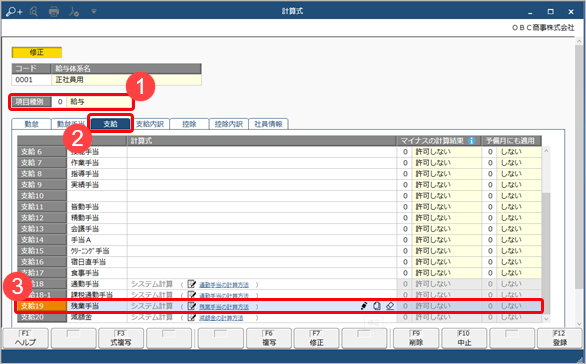This screenshot has height=364, width=586.
Task: Select the 支給10 row header
Action: click(x=42, y=196)
